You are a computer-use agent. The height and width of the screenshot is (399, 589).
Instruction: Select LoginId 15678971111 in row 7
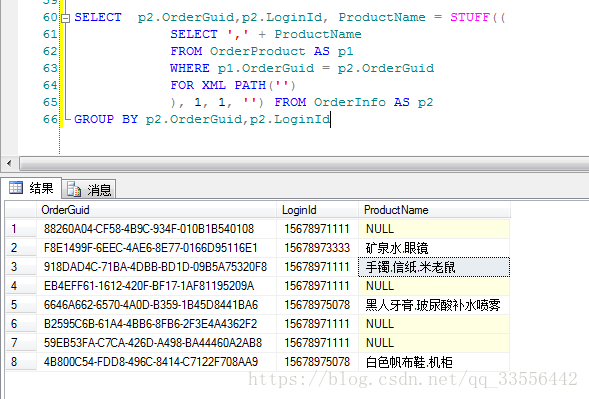317,343
